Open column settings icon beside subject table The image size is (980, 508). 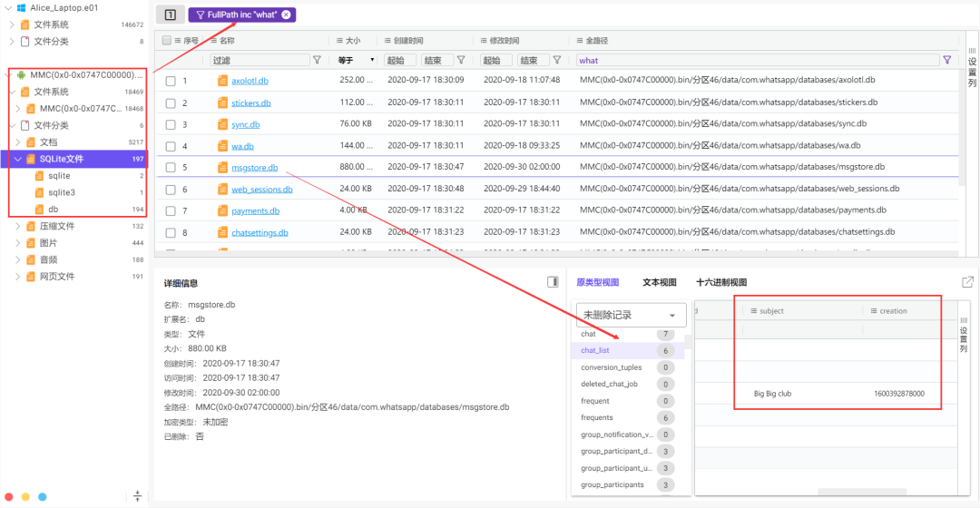(964, 335)
